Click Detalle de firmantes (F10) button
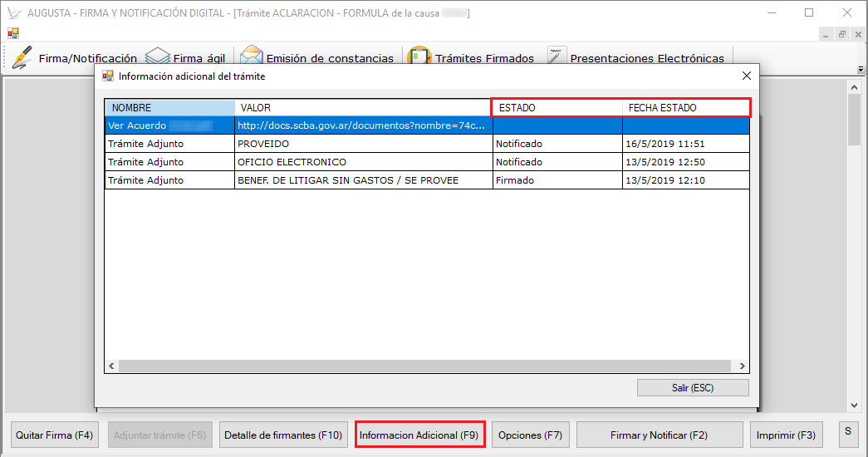This screenshot has width=868, height=457. pyautogui.click(x=284, y=435)
